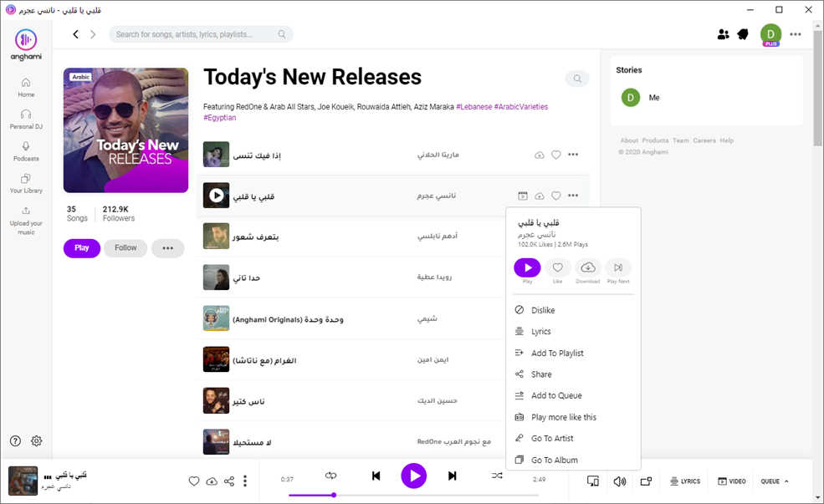Click Play Next in the popup menu
Viewport: 824px width, 504px height.
coord(618,267)
